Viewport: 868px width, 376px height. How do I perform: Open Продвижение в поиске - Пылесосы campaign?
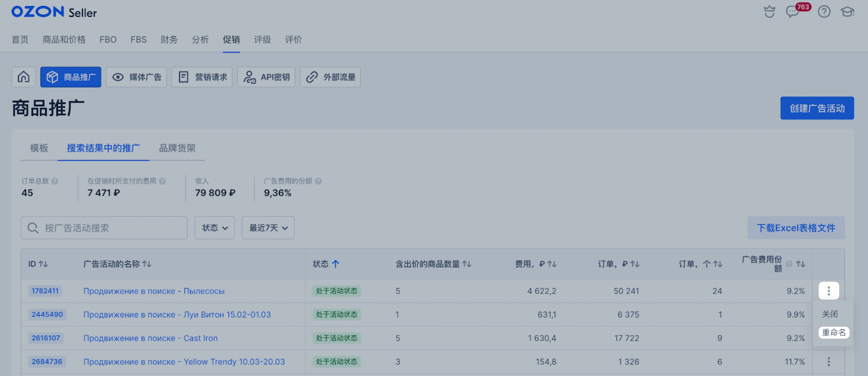(x=154, y=291)
